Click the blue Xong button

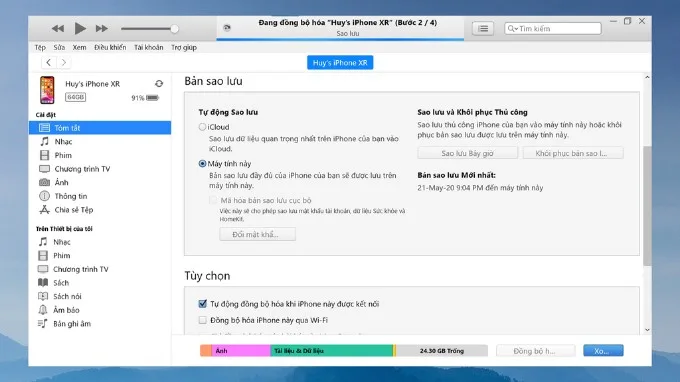pyautogui.click(x=603, y=351)
